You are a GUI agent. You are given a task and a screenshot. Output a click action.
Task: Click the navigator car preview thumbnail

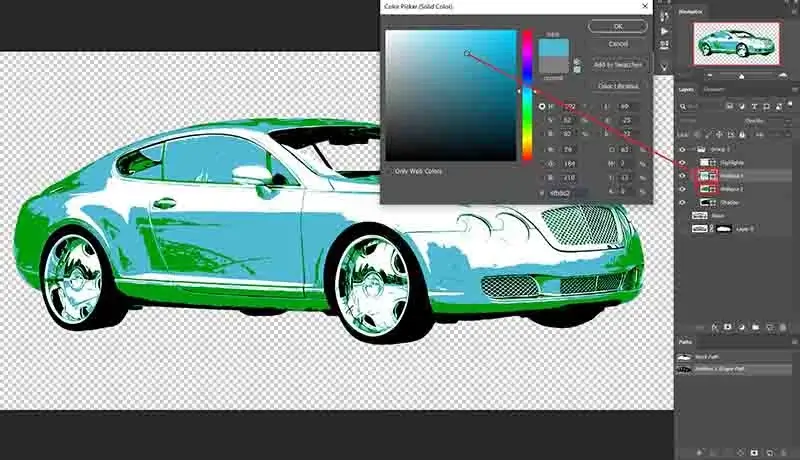(736, 43)
